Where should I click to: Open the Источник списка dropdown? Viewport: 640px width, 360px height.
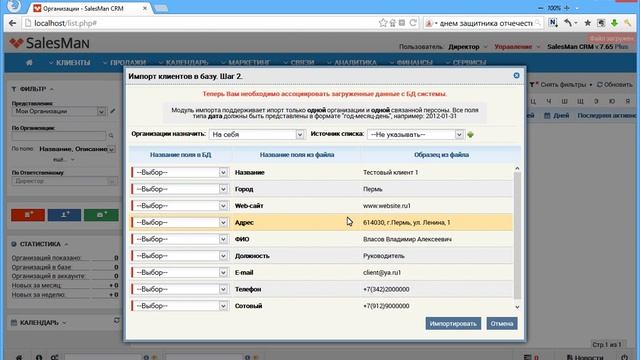click(415, 134)
